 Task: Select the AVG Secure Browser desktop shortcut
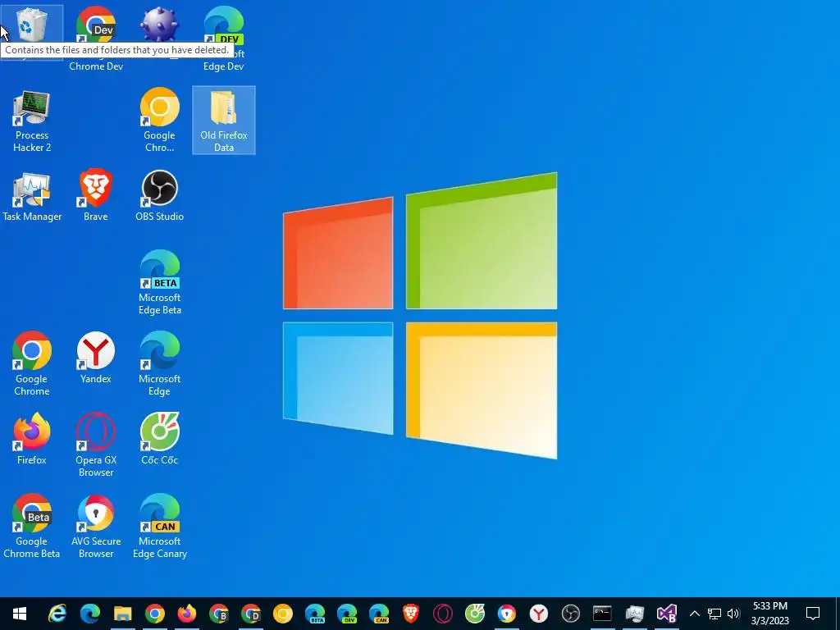(x=96, y=527)
